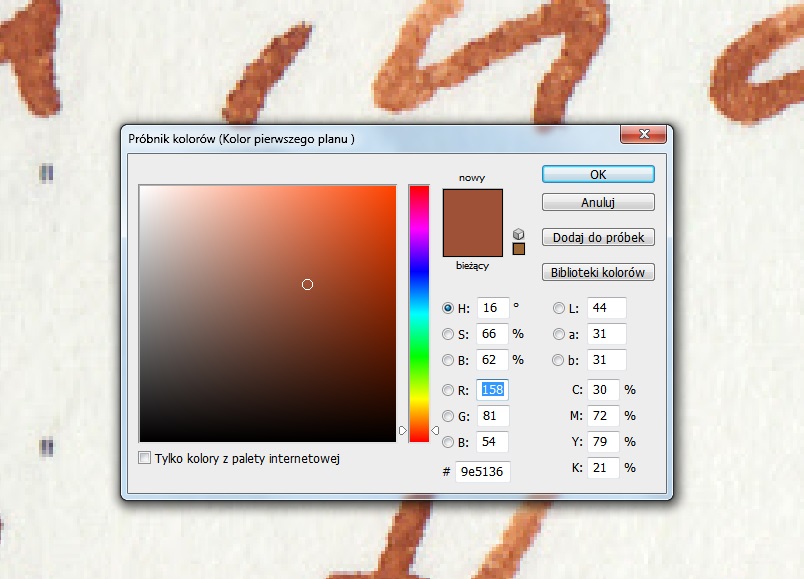The width and height of the screenshot is (804, 579).
Task: Click the small web-safe swatch below the cube
Action: point(518,249)
